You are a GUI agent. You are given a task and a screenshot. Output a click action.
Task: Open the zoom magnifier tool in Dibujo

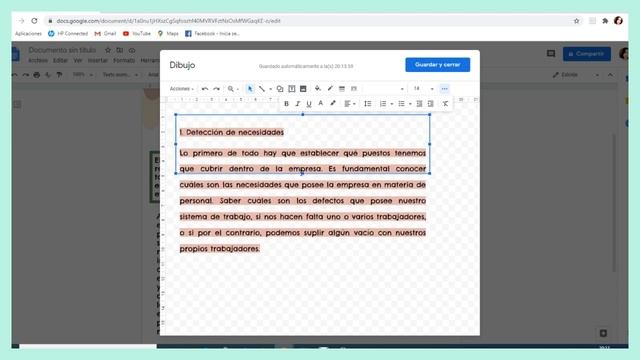(231, 89)
